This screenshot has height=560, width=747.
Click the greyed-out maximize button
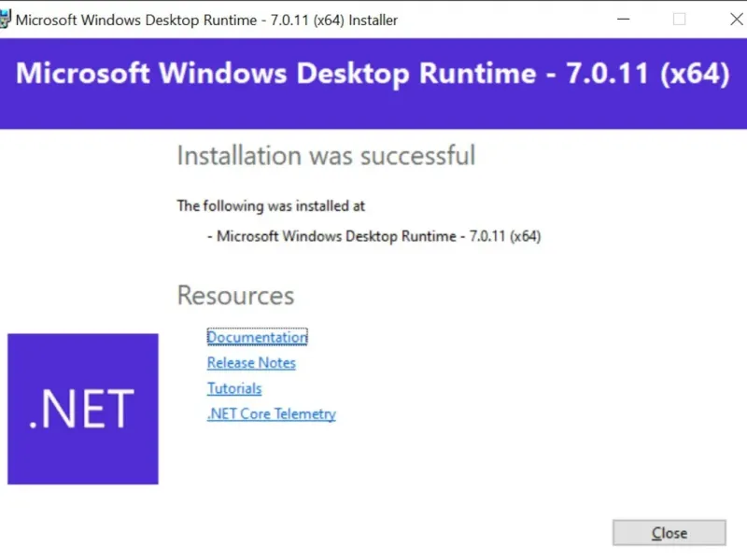(x=679, y=19)
